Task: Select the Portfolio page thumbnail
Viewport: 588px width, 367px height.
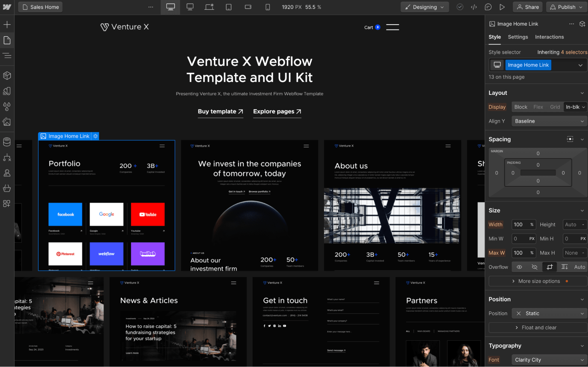Action: (106, 205)
